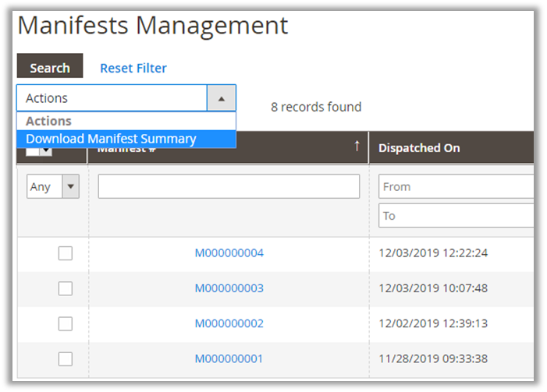Check the box for manifest M000000004
The height and width of the screenshot is (392, 547).
point(66,253)
